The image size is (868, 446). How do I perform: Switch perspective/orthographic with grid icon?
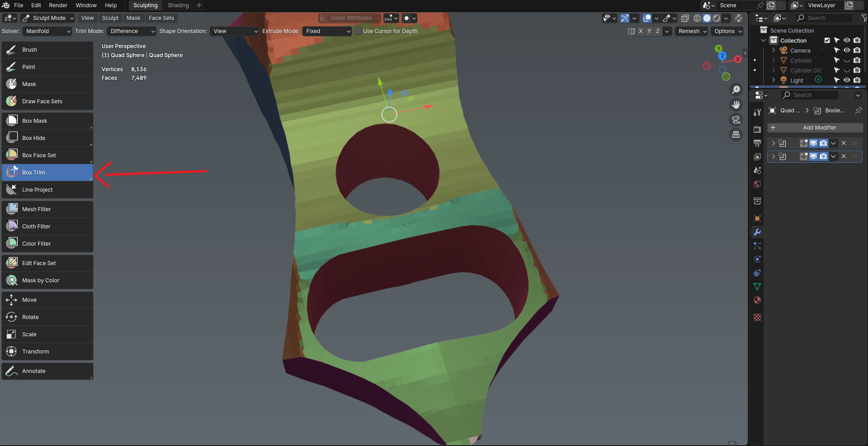pos(736,135)
